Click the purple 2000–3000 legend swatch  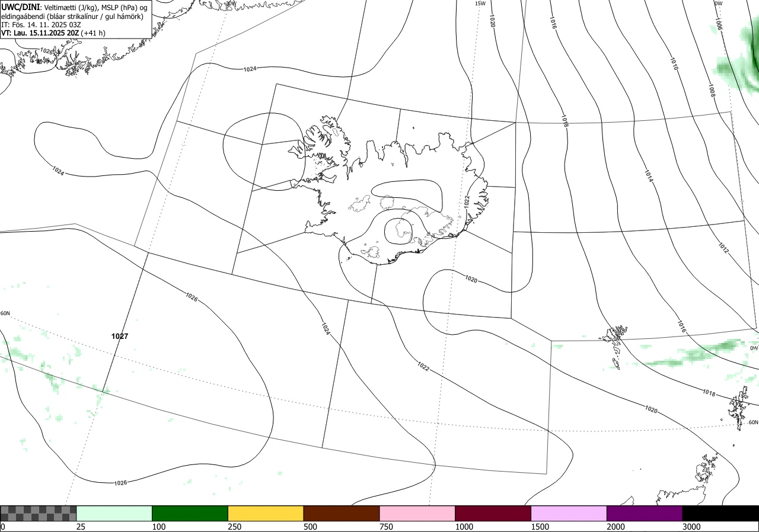point(645,513)
